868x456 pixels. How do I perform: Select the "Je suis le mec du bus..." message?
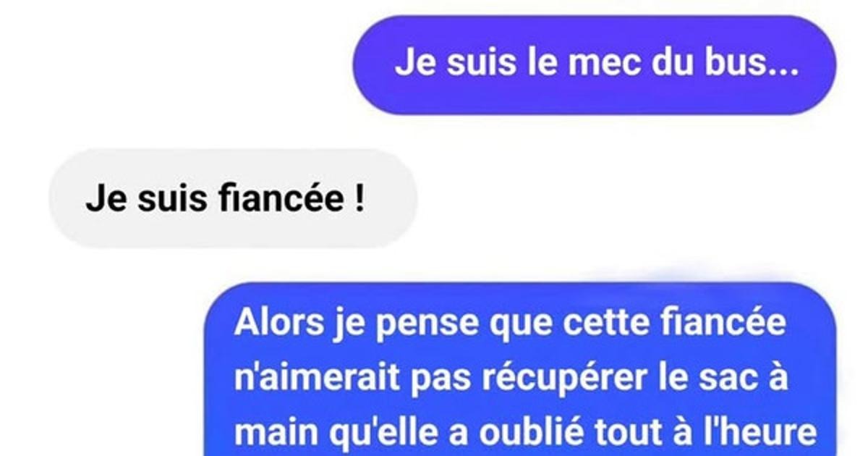click(x=594, y=65)
